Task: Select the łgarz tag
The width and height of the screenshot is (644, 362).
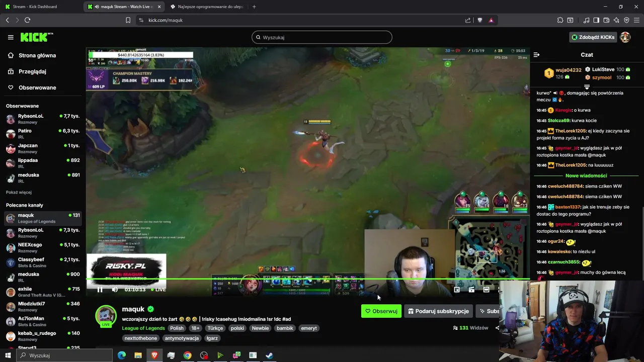Action: click(212, 338)
